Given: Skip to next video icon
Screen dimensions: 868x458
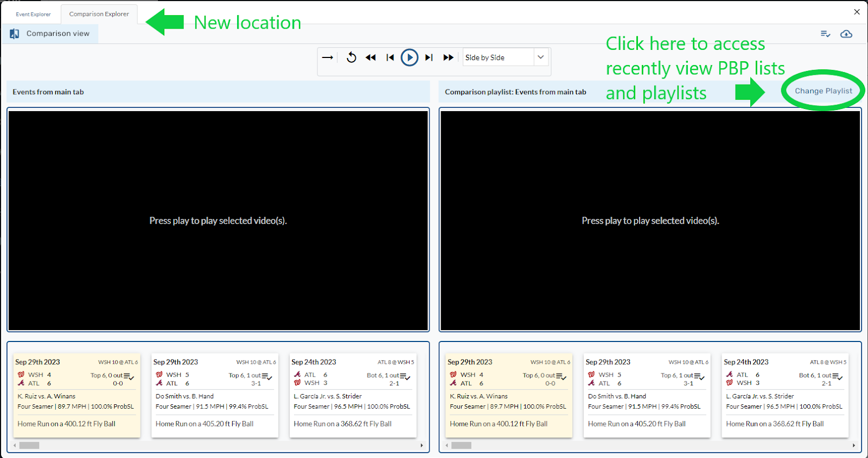Looking at the screenshot, I should point(429,57).
